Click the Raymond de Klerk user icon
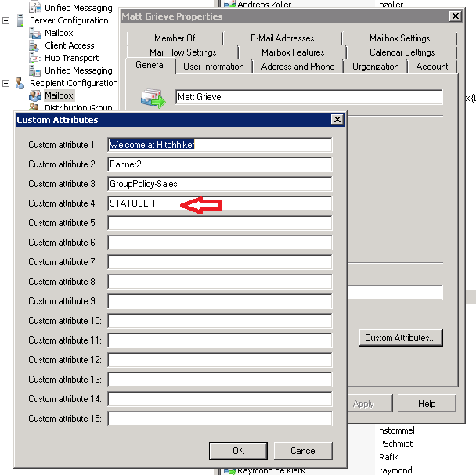 (x=229, y=470)
